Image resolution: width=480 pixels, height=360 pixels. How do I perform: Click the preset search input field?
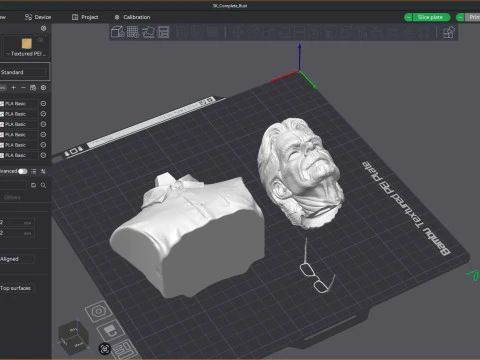13,185
